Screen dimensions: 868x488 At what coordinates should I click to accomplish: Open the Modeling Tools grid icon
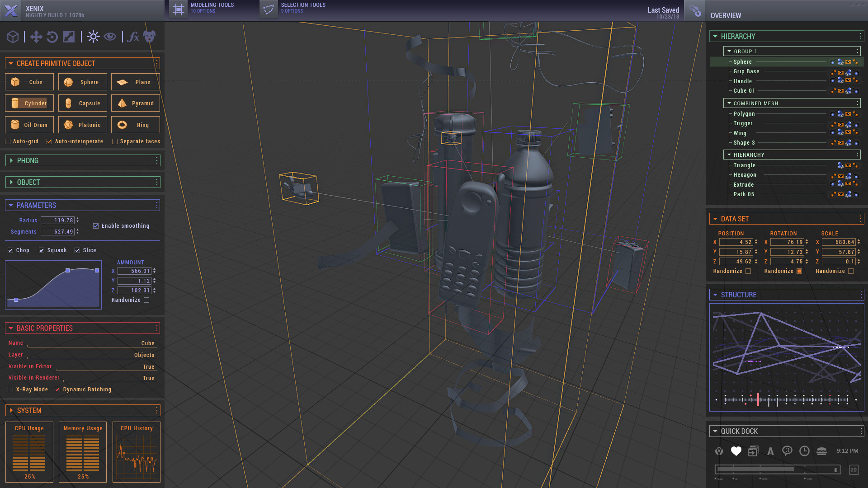pyautogui.click(x=179, y=9)
